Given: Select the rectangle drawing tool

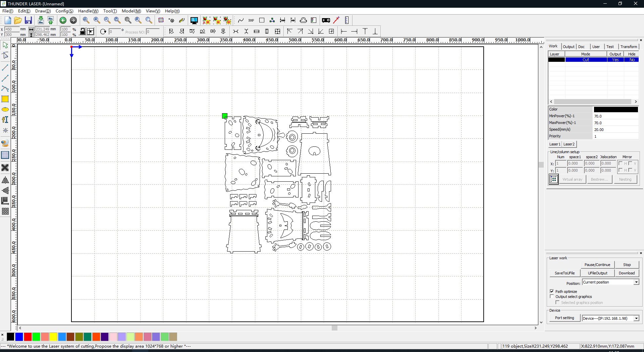Looking at the screenshot, I should (x=5, y=99).
